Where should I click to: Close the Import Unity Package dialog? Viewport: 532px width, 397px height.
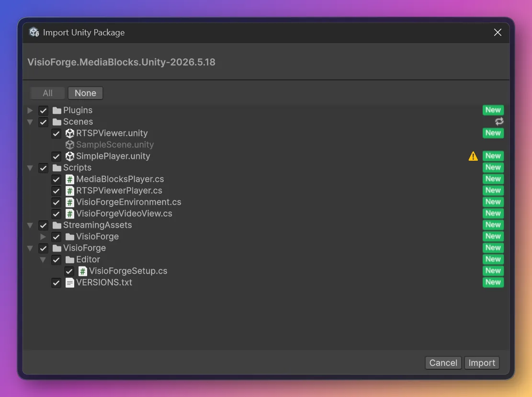498,32
